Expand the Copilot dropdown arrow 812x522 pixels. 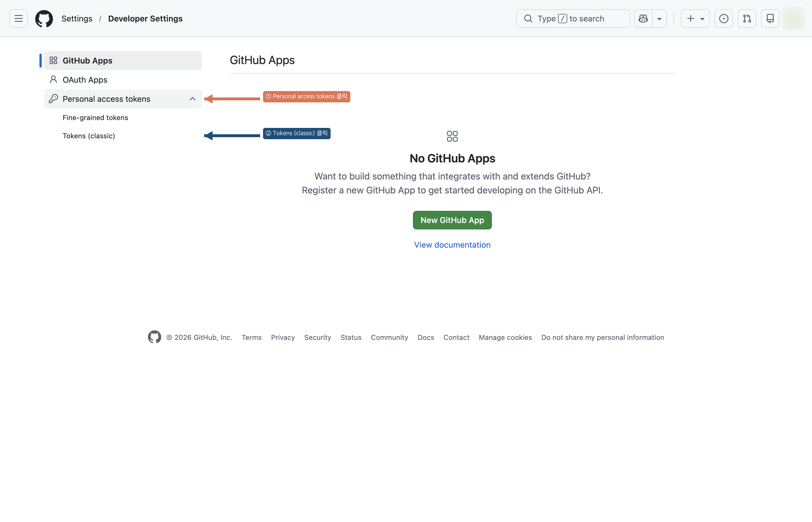pos(659,19)
